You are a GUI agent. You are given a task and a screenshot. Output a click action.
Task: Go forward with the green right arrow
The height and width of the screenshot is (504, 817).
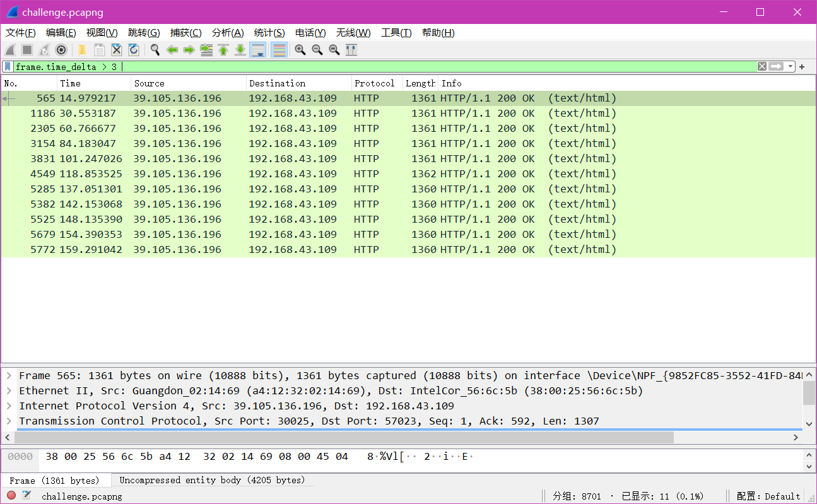click(x=189, y=50)
